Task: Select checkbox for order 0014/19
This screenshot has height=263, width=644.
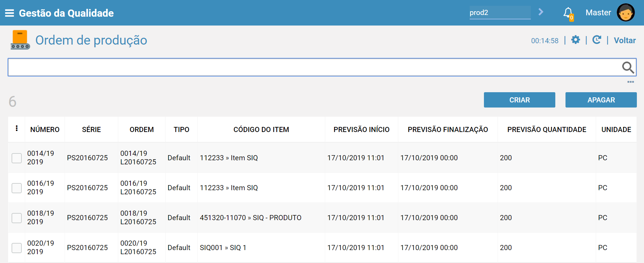Action: (x=17, y=158)
